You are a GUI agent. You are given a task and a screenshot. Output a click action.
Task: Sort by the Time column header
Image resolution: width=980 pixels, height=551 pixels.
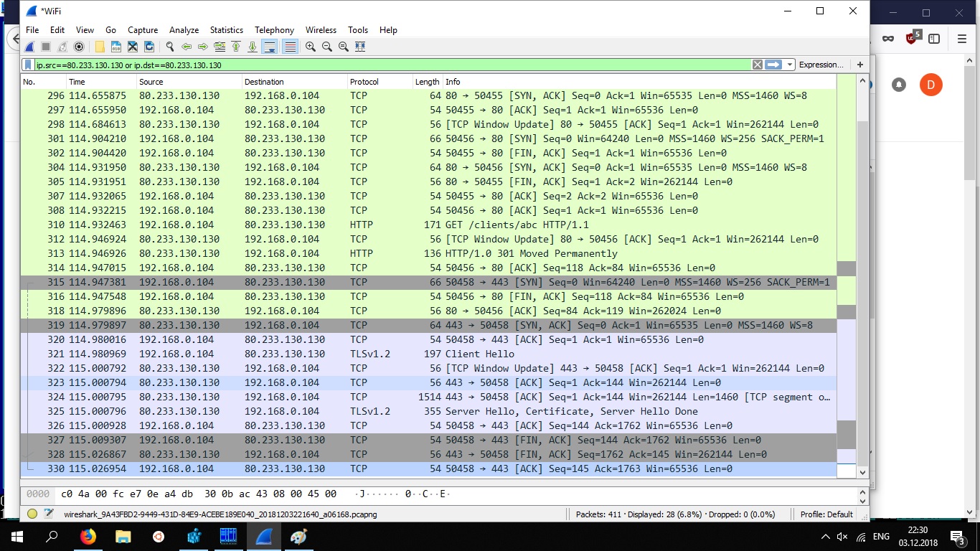pos(101,82)
